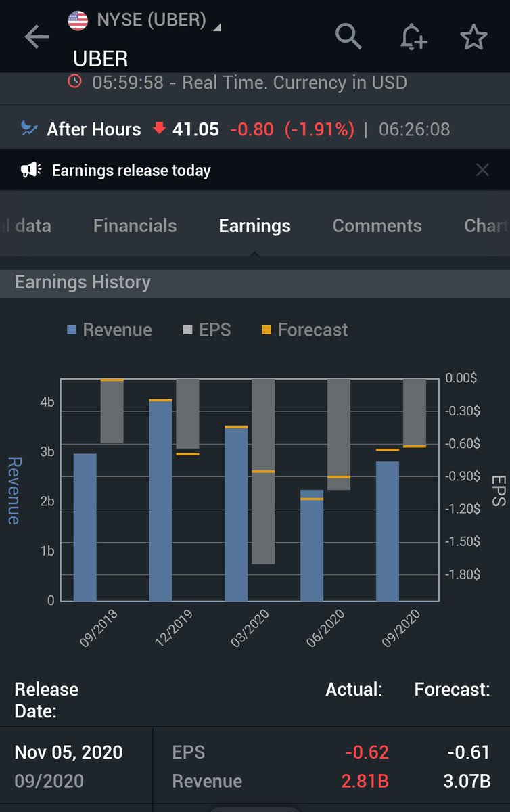The width and height of the screenshot is (510, 812).
Task: Select the Earnings tab
Action: (x=254, y=226)
